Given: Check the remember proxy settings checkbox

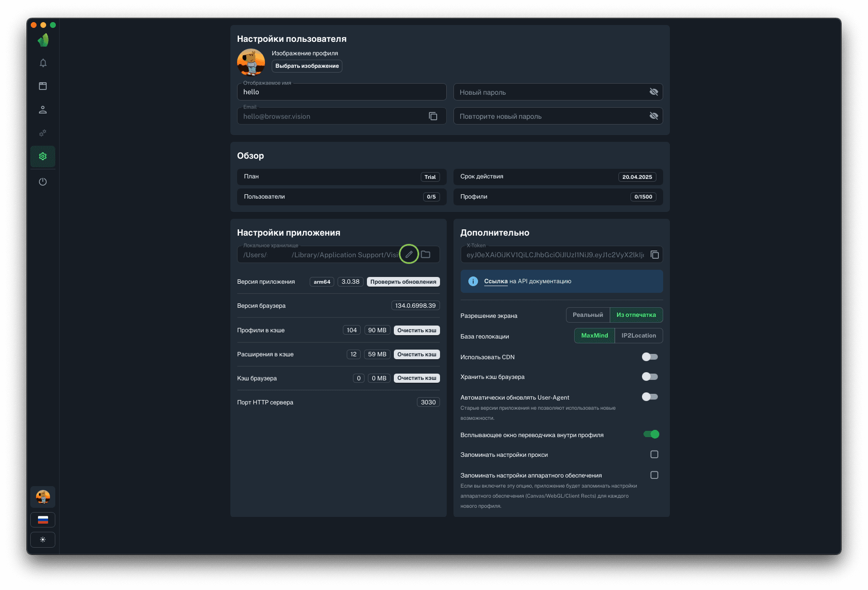Looking at the screenshot, I should (654, 454).
